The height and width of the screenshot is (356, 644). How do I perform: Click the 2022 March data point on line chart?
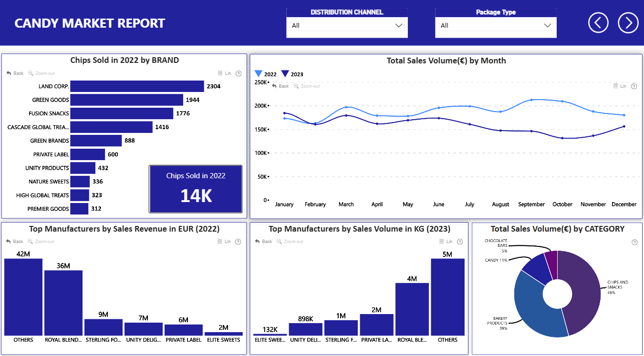click(x=346, y=107)
